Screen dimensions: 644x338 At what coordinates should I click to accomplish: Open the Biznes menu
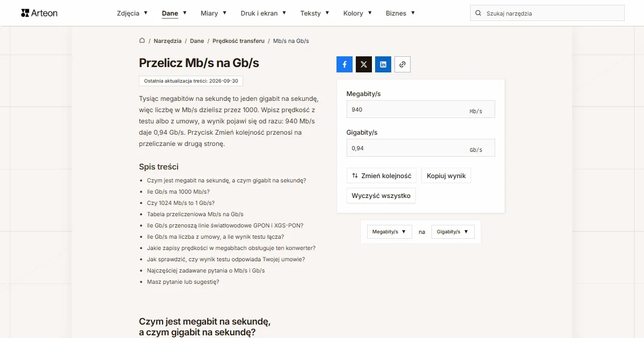(400, 13)
